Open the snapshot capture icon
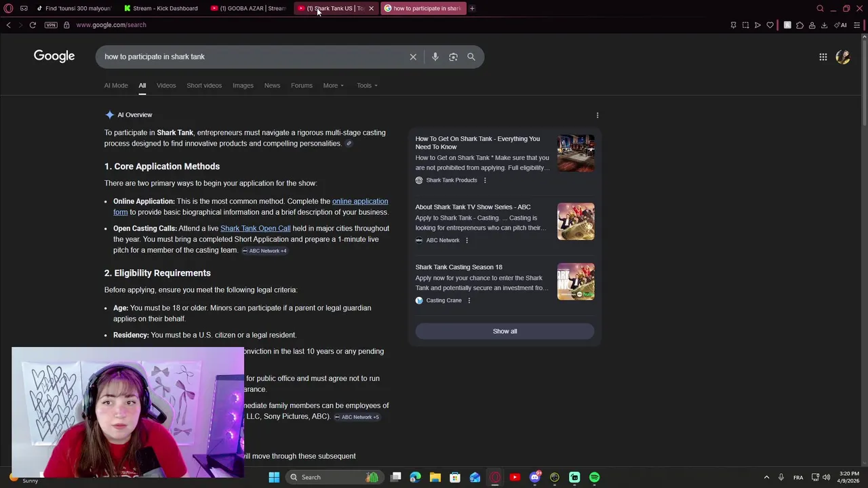868x488 pixels. coord(745,25)
